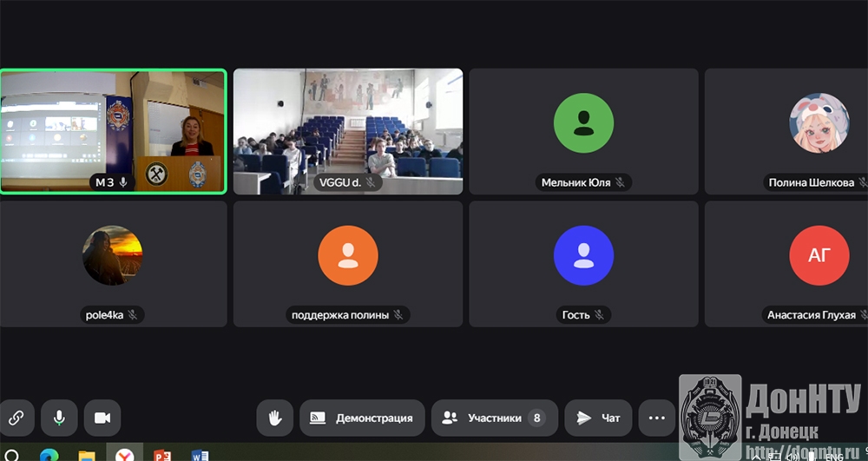868x461 pixels.
Task: Click the pole4ka sunset avatar
Action: (112, 255)
